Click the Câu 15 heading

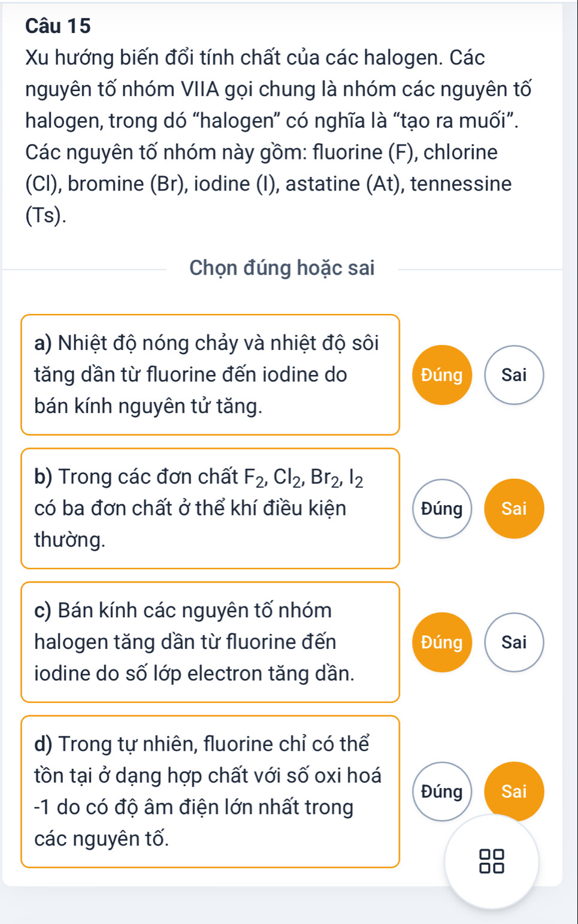click(59, 26)
